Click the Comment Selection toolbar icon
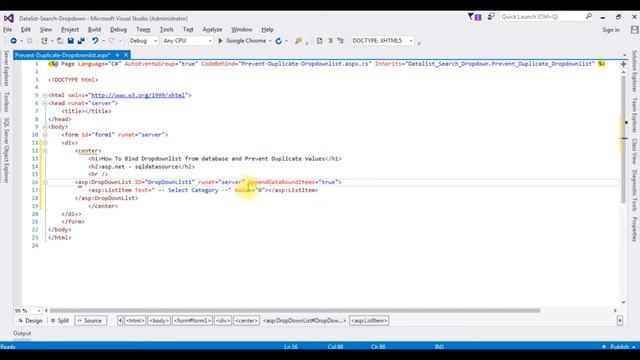The height and width of the screenshot is (360, 640). point(330,41)
